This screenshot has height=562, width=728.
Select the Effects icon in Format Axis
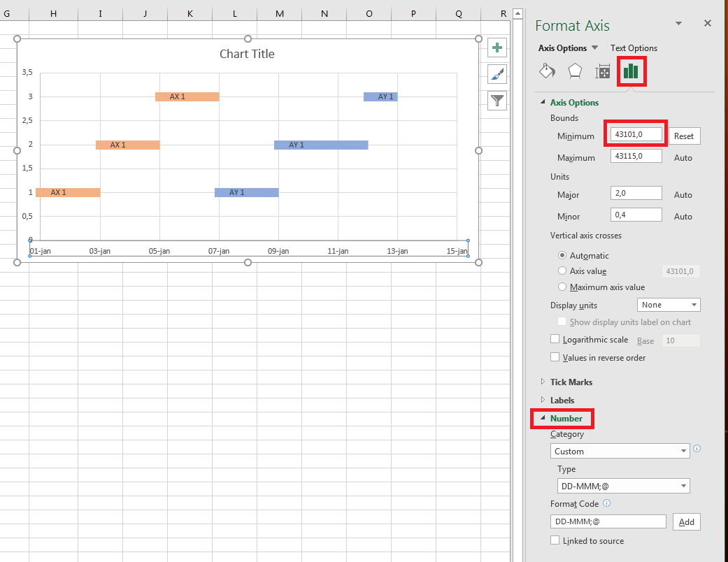tap(575, 71)
